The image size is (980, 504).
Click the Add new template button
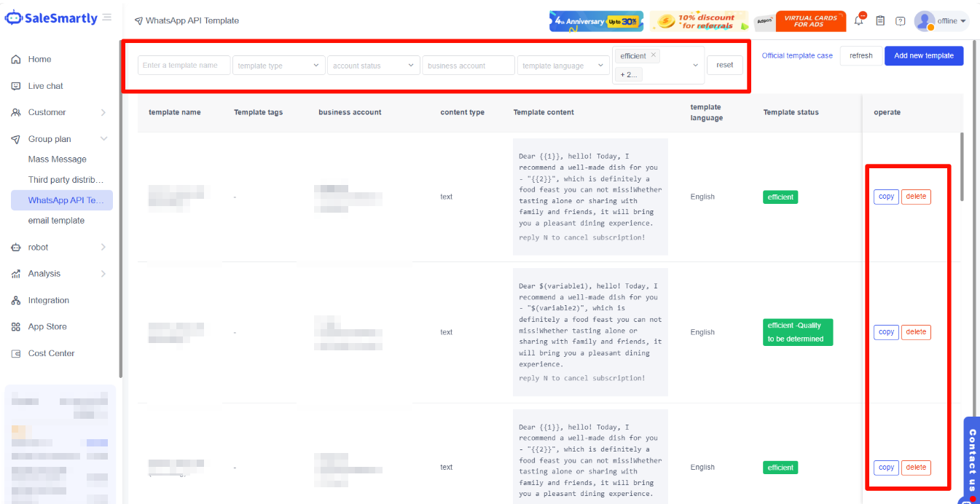click(x=923, y=56)
